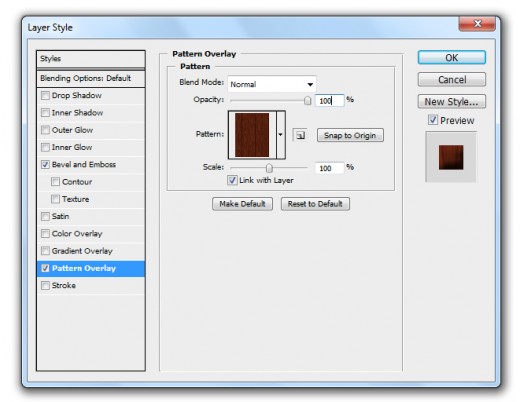Open the Styles section in list
Image resolution: width=520 pixels, height=402 pixels.
(x=91, y=59)
